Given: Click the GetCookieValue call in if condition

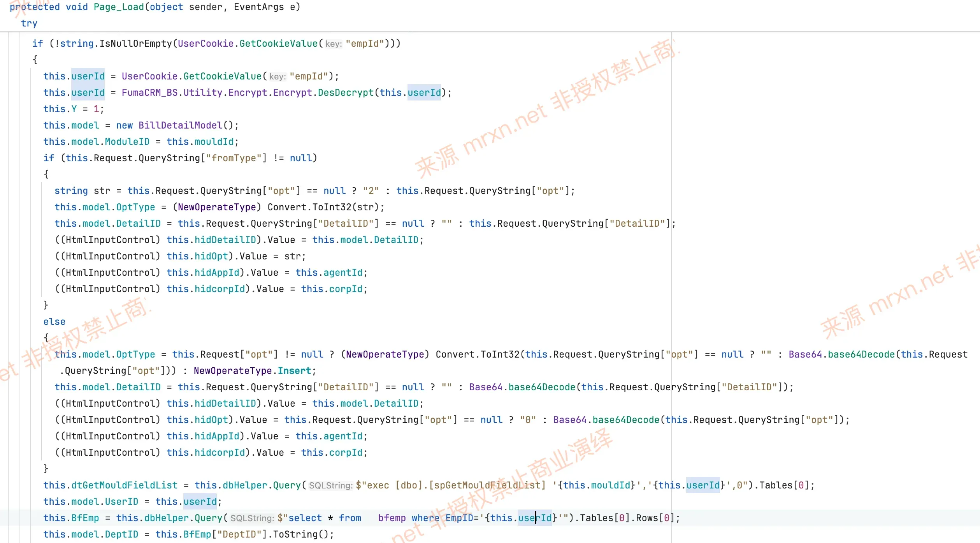Looking at the screenshot, I should [279, 43].
